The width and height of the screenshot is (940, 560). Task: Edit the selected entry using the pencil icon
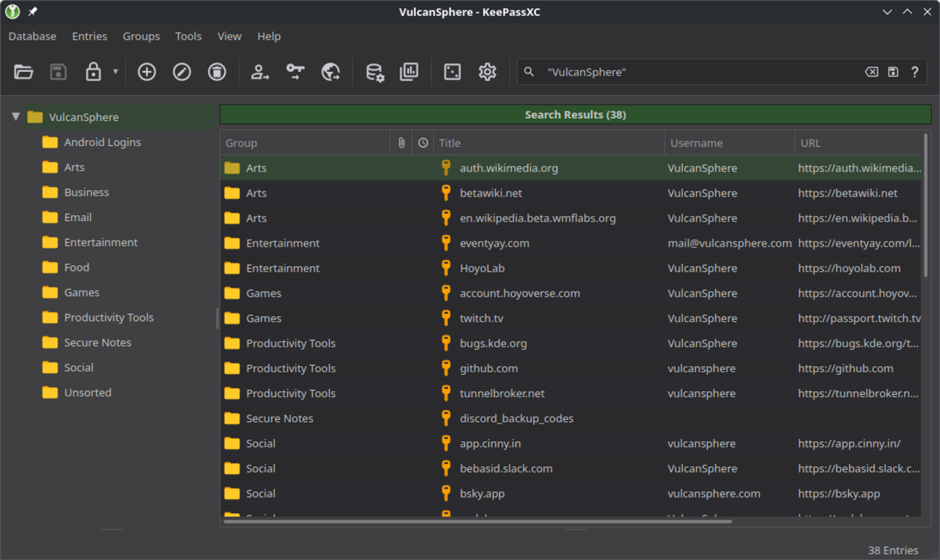click(182, 72)
